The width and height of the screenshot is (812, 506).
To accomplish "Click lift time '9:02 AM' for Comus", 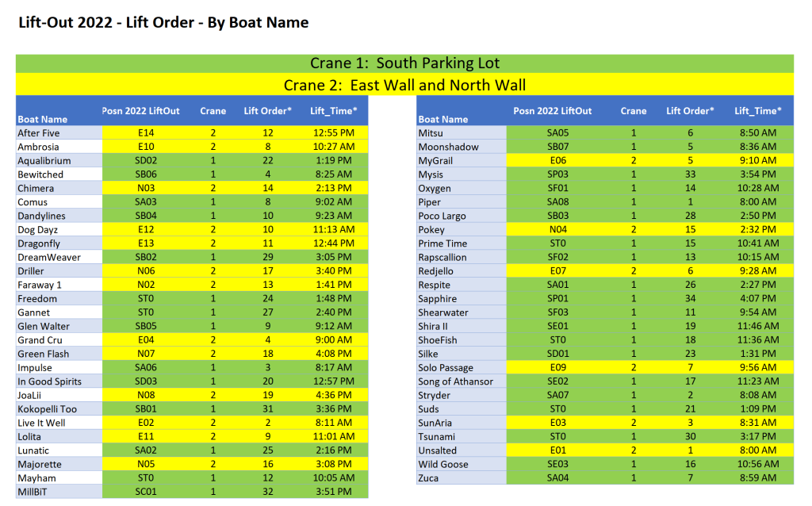I will tap(334, 202).
